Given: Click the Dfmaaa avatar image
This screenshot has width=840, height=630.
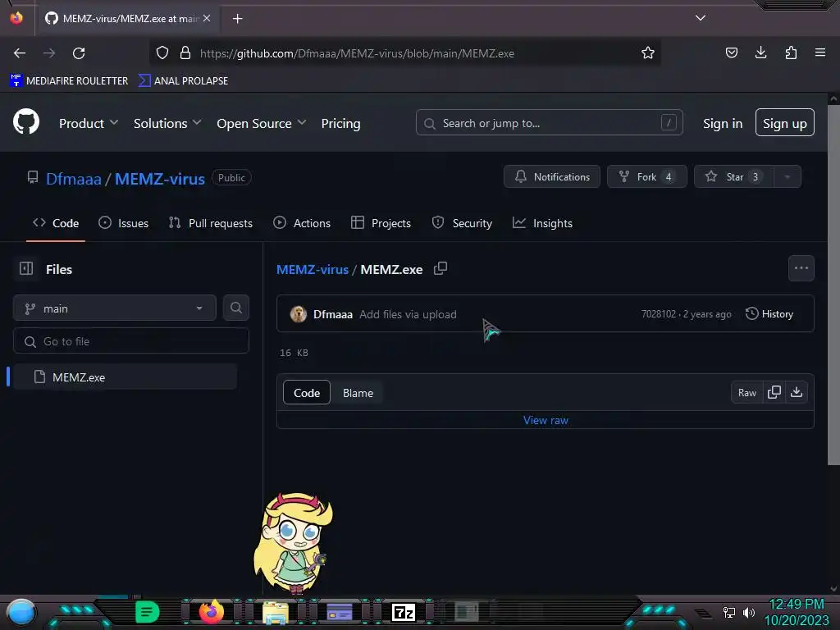Looking at the screenshot, I should coord(299,314).
